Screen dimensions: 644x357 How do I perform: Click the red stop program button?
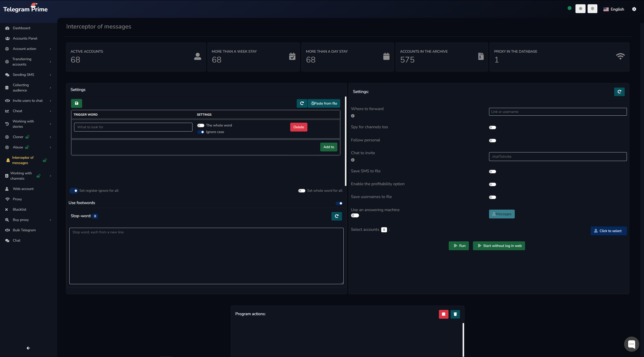(x=443, y=314)
